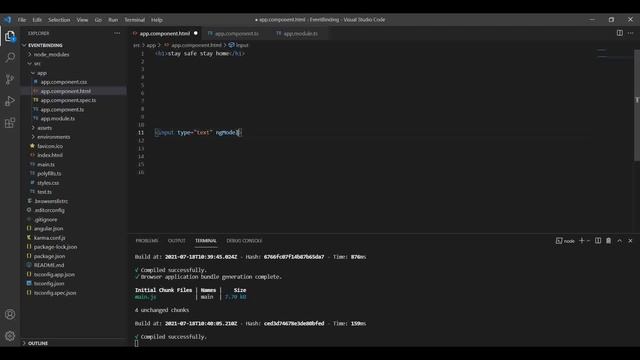
Task: Switch to app.component.ts editor tab
Action: pyautogui.click(x=237, y=33)
